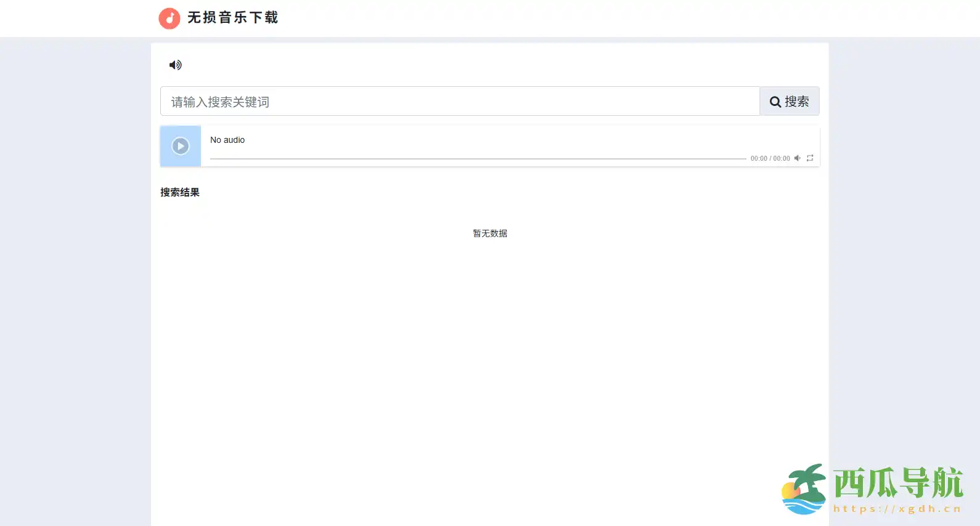
Task: Click the far left start of progress bar
Action: (212, 158)
